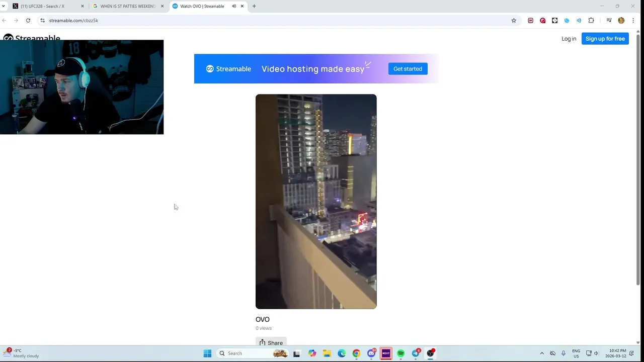
Task: Close the UFC328 Search / X tab
Action: coord(83,6)
